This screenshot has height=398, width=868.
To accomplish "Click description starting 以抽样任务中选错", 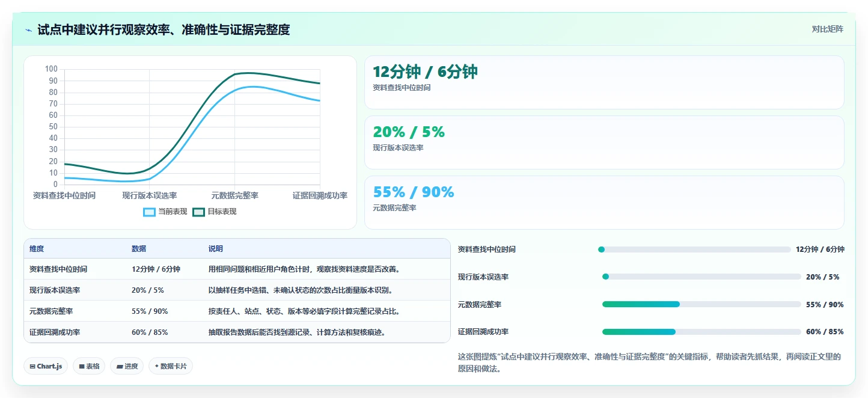I will point(301,290).
